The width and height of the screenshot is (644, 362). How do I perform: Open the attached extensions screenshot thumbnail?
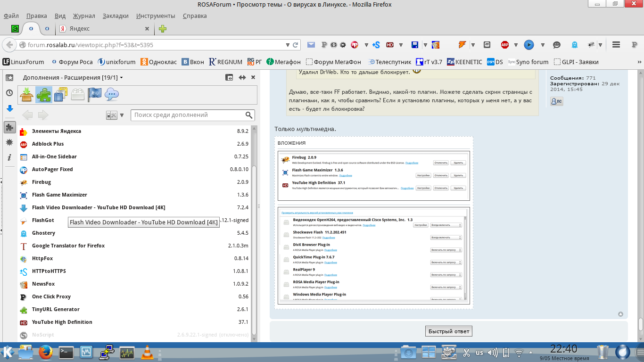click(x=374, y=176)
